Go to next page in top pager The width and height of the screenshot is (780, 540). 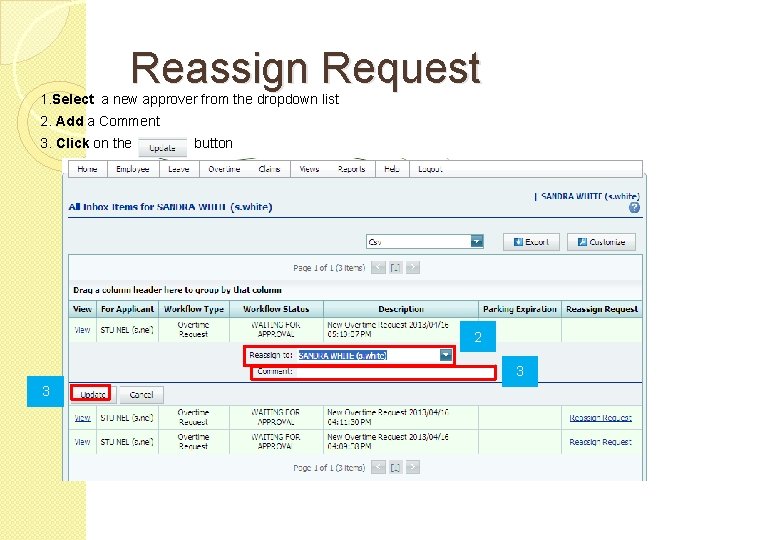click(x=413, y=268)
